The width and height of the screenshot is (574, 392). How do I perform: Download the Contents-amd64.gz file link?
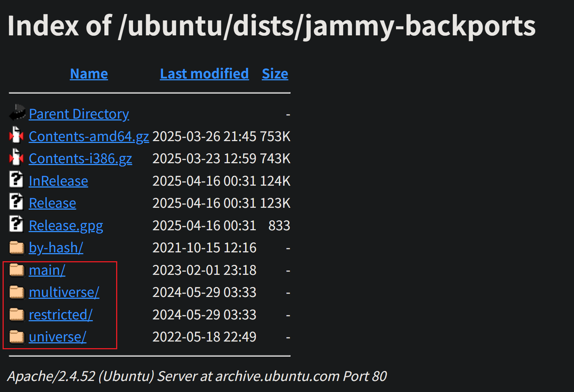[89, 137]
